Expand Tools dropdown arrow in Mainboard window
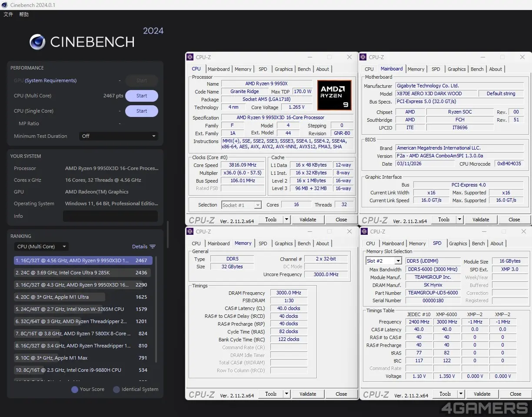The image size is (532, 417). point(460,220)
